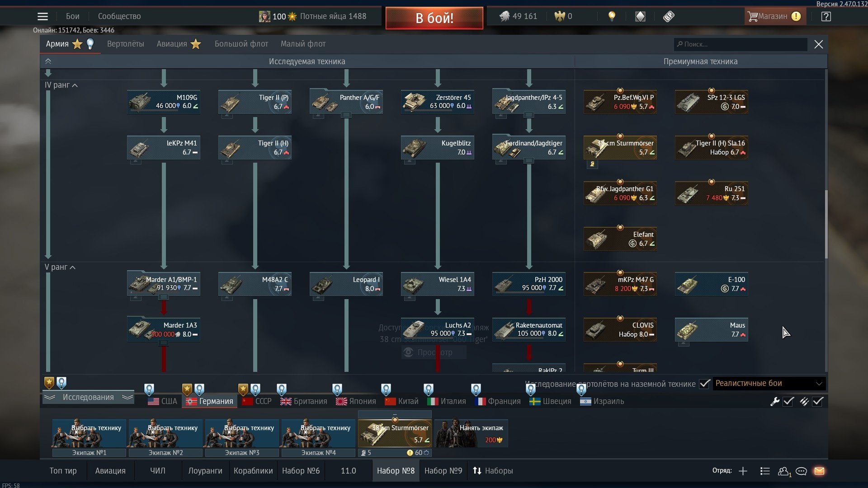Click the tech tree vertical scrollbar

click(x=826, y=224)
